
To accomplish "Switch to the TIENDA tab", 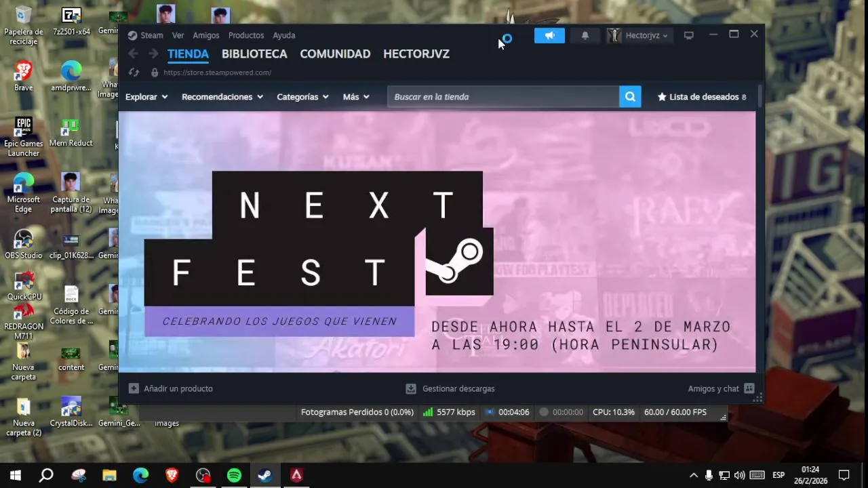I will point(188,54).
